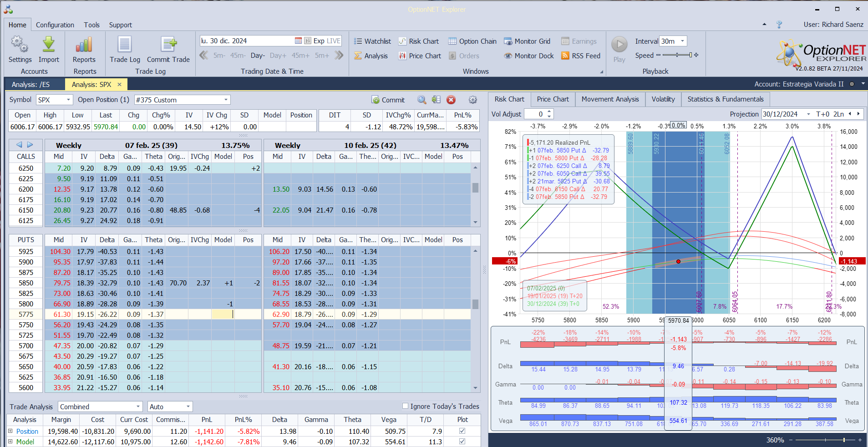The height and width of the screenshot is (447, 868).
Task: Step back one day with Day-
Action: (x=258, y=56)
